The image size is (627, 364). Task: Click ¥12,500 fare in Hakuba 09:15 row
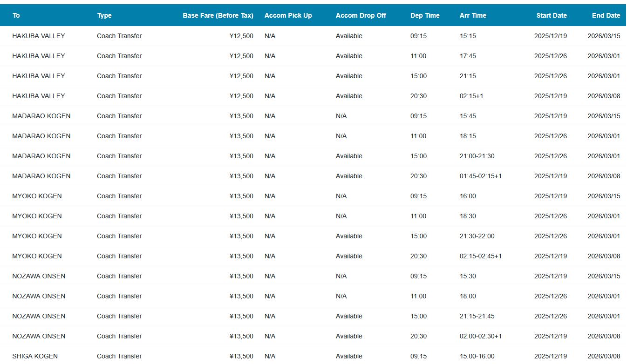coord(241,36)
